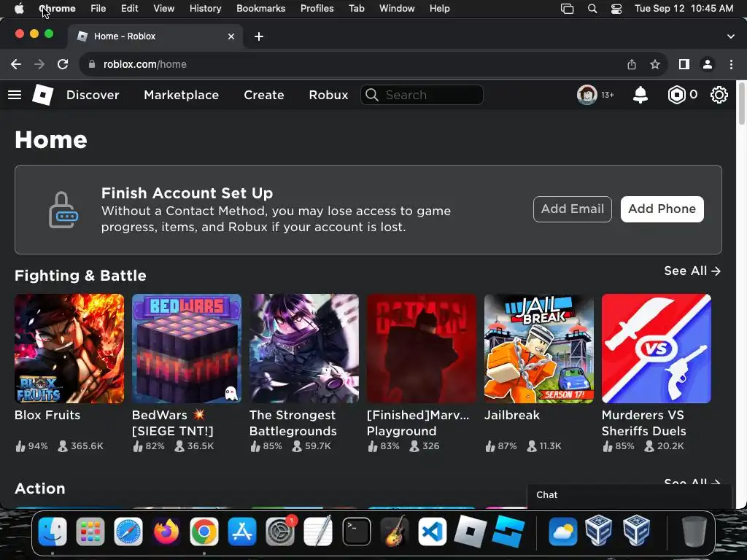
Task: Open Control Center in menu bar
Action: tap(616, 9)
